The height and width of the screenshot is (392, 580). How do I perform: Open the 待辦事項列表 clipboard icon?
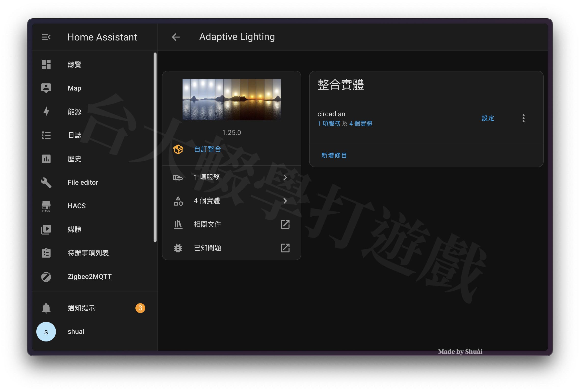click(46, 253)
